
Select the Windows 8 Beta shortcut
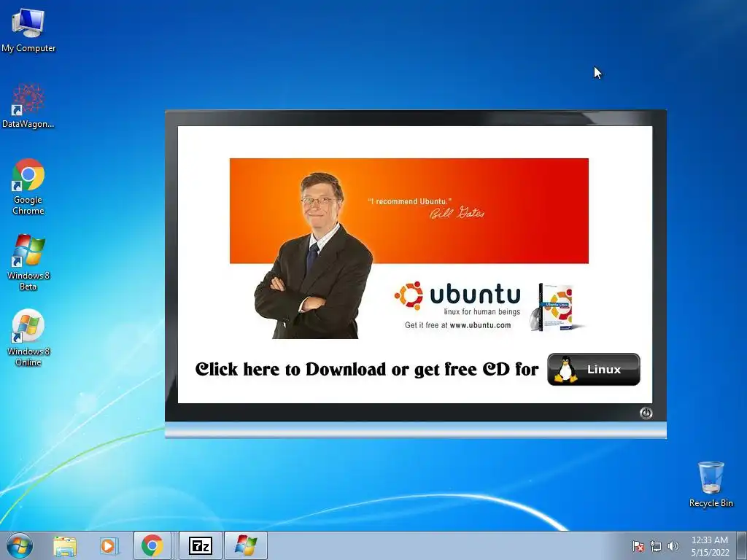[28, 262]
